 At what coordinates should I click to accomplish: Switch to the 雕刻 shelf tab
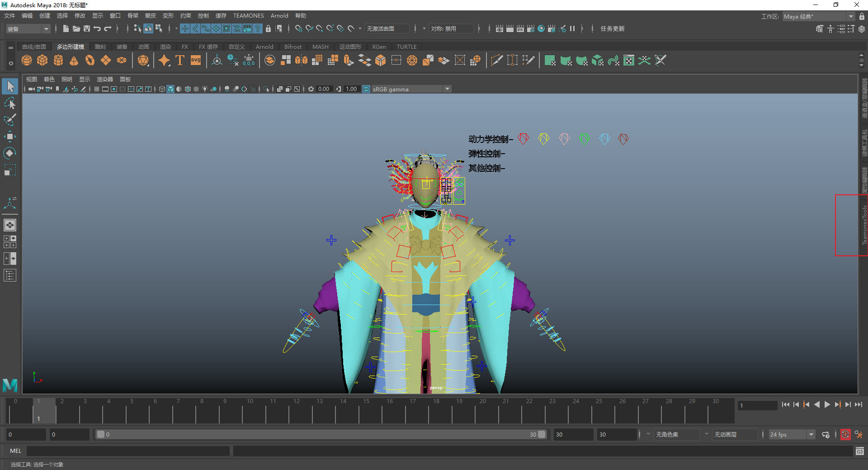(100, 47)
